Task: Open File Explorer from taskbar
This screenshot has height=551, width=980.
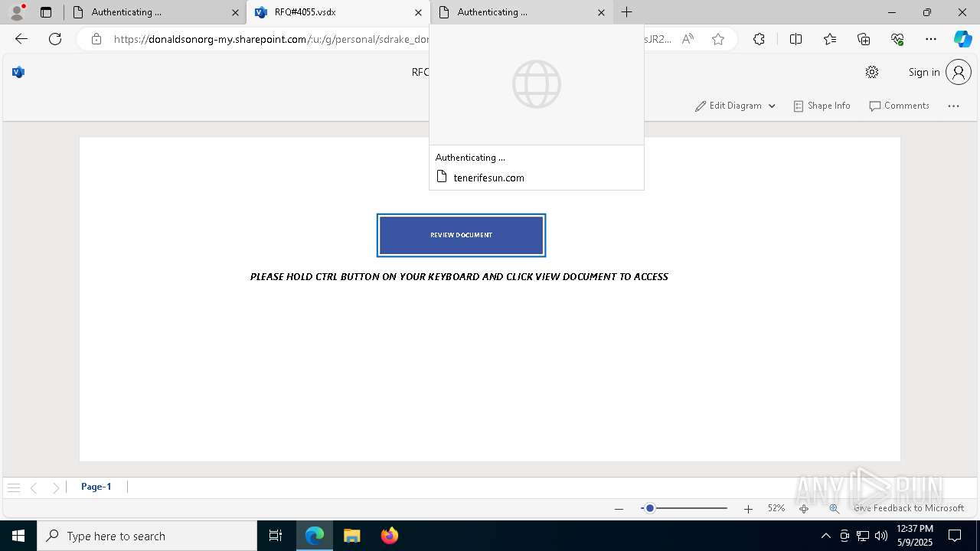Action: pos(352,536)
